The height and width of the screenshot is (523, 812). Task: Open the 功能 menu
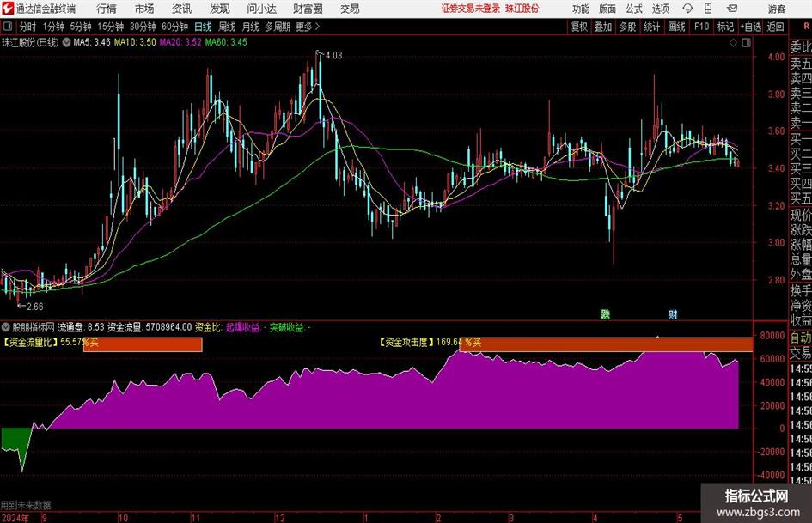[581, 9]
